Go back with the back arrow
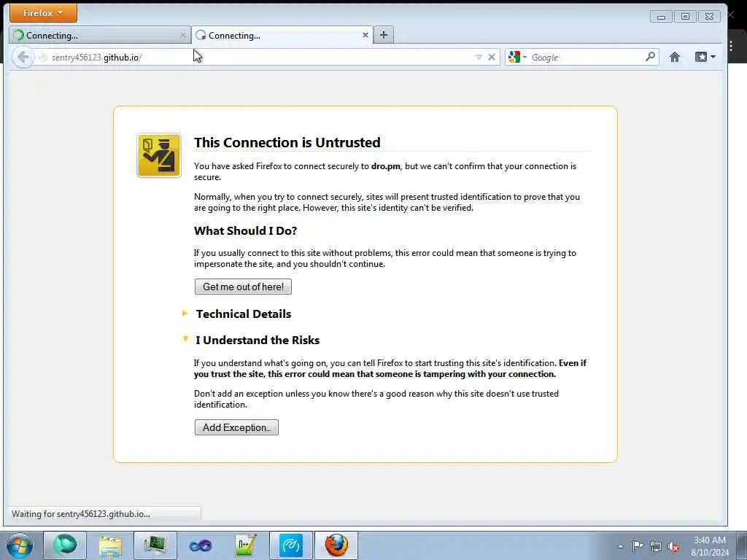Viewport: 747px width, 560px height. [x=23, y=57]
